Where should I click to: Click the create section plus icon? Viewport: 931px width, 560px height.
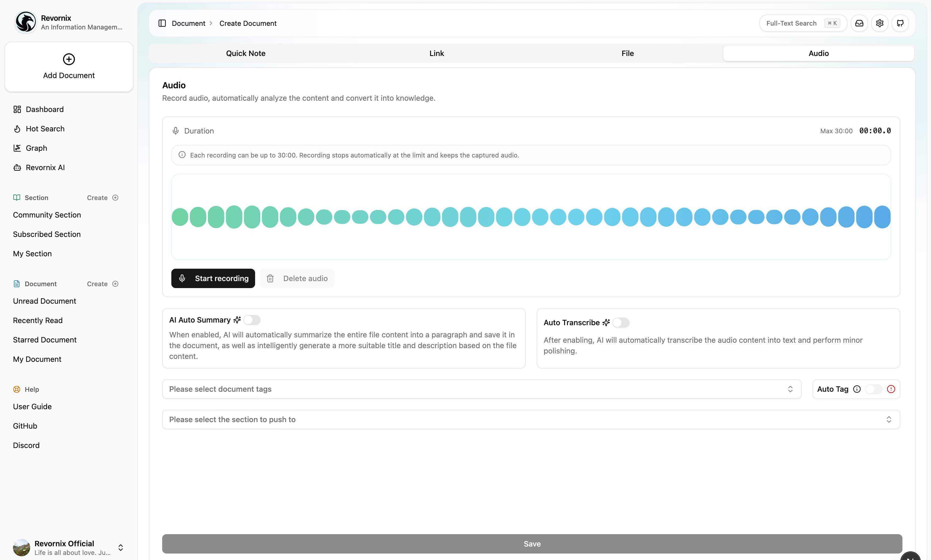116,198
